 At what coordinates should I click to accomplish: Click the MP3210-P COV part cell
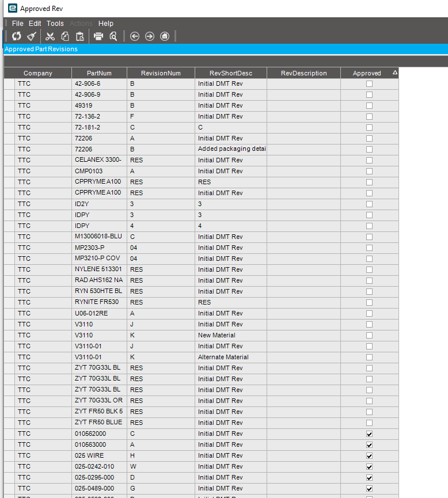pos(99,258)
